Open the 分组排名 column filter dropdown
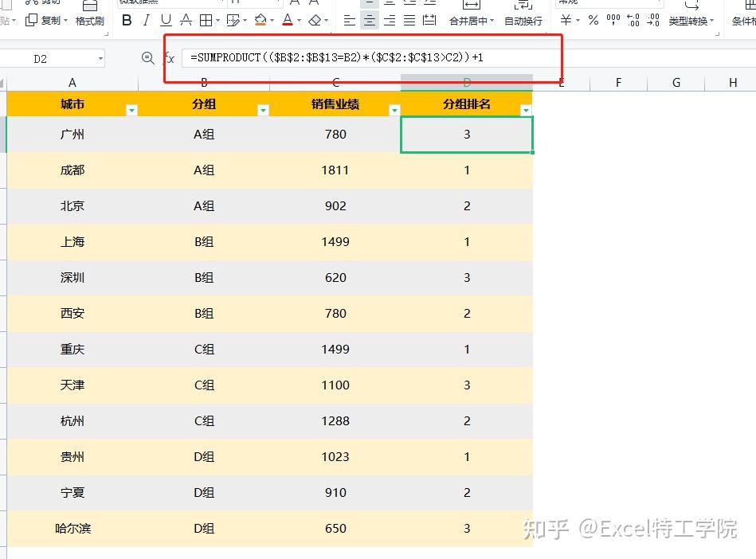 pyautogui.click(x=526, y=111)
